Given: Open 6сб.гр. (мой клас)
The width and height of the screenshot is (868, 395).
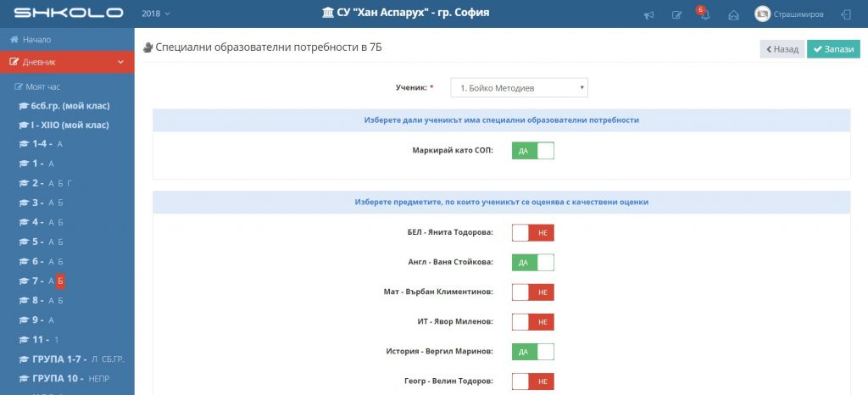Looking at the screenshot, I should pos(70,106).
